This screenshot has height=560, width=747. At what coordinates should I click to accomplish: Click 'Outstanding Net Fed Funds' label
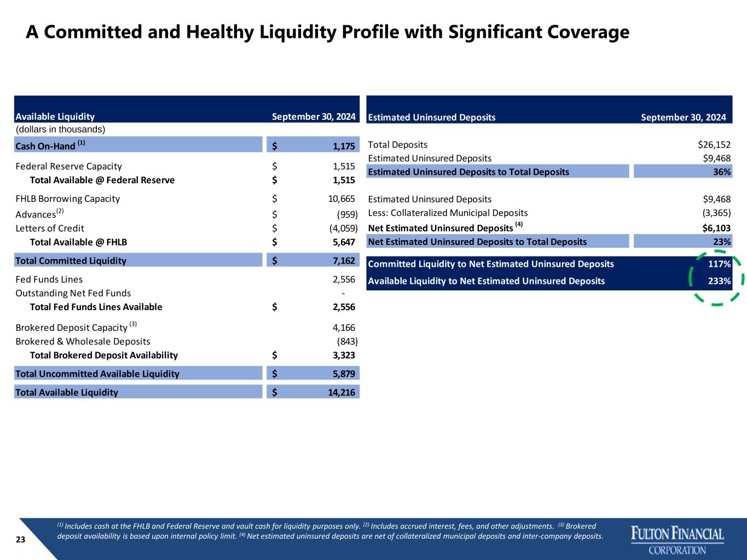tap(73, 293)
